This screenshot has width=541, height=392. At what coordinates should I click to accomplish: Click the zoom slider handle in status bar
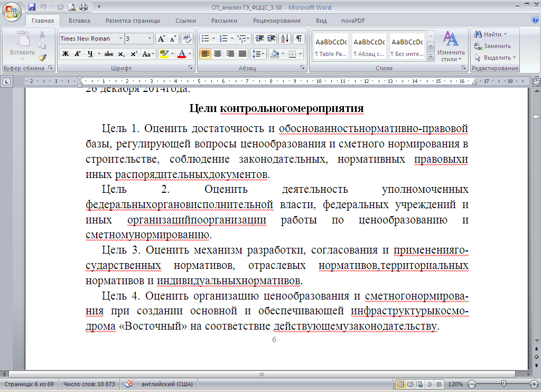[503, 384]
